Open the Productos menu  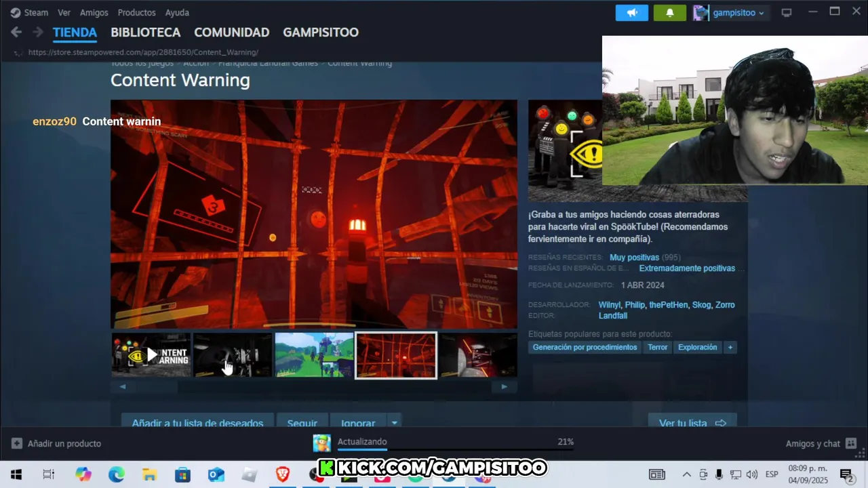click(x=136, y=12)
